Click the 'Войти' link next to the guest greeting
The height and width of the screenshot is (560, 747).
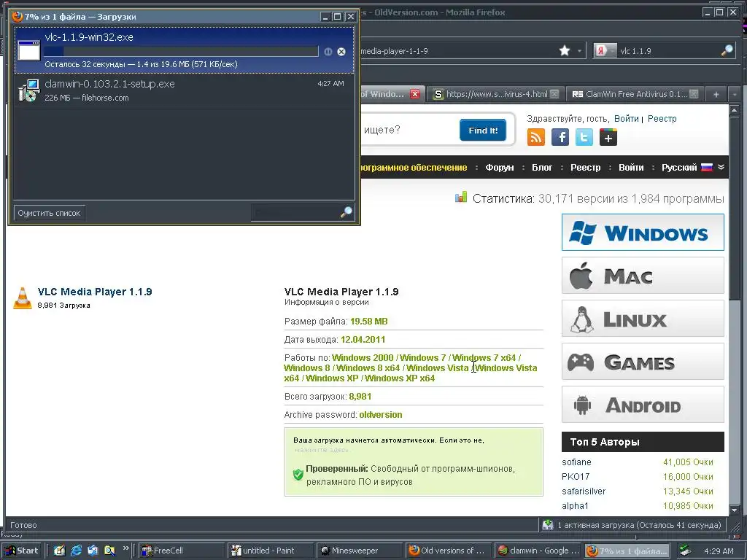[x=626, y=119]
